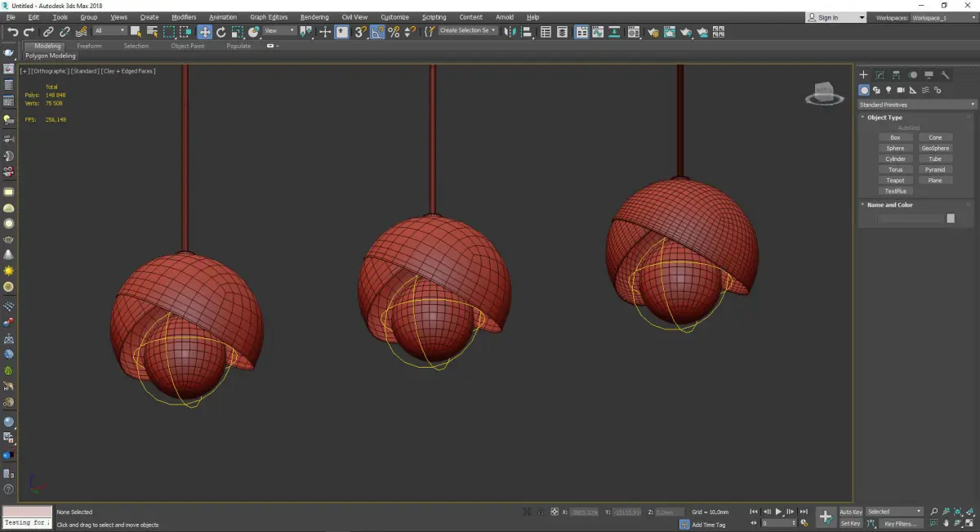Screen dimensions: 980x532
Task: Click the Undo arrow icon
Action: [x=12, y=32]
